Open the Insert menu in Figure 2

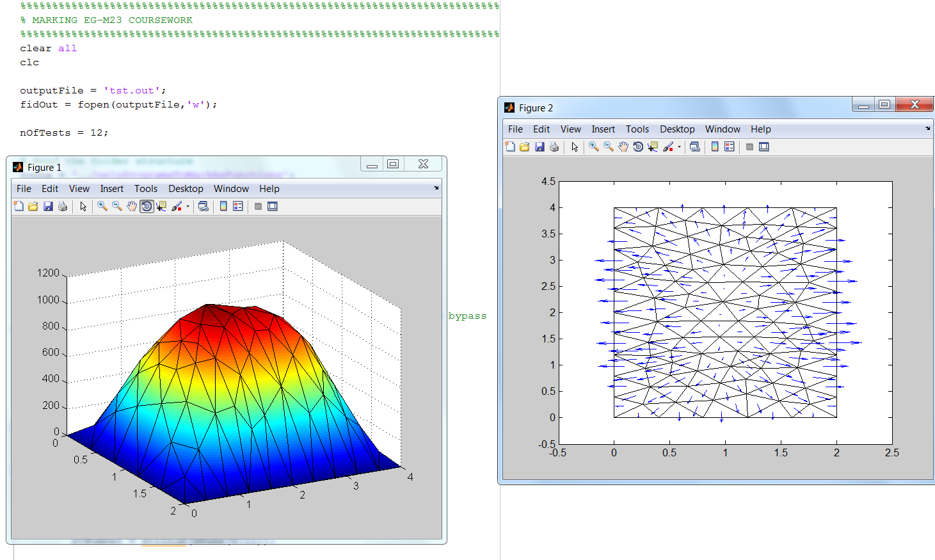click(603, 129)
